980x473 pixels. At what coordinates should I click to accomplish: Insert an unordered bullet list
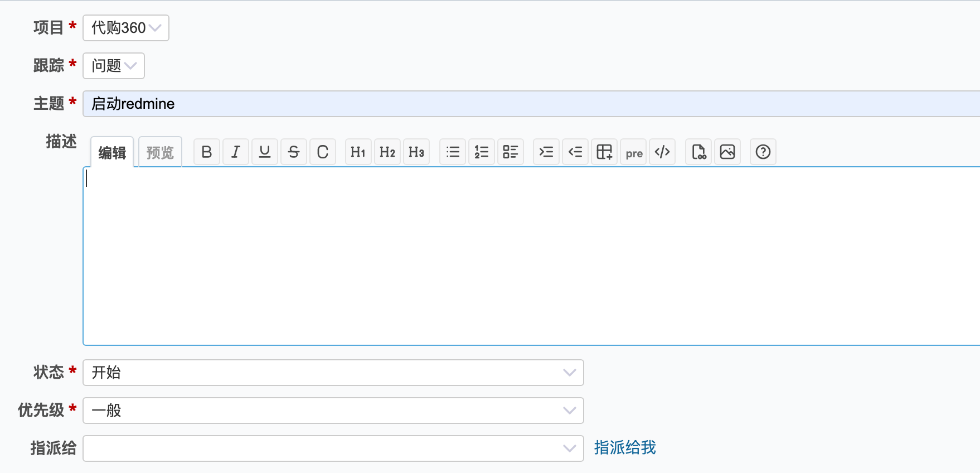click(x=453, y=152)
